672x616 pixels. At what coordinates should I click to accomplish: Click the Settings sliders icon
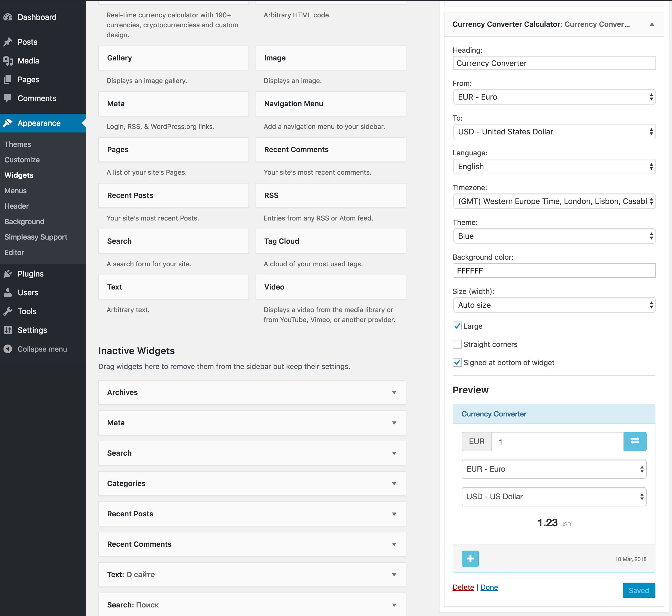[8, 330]
